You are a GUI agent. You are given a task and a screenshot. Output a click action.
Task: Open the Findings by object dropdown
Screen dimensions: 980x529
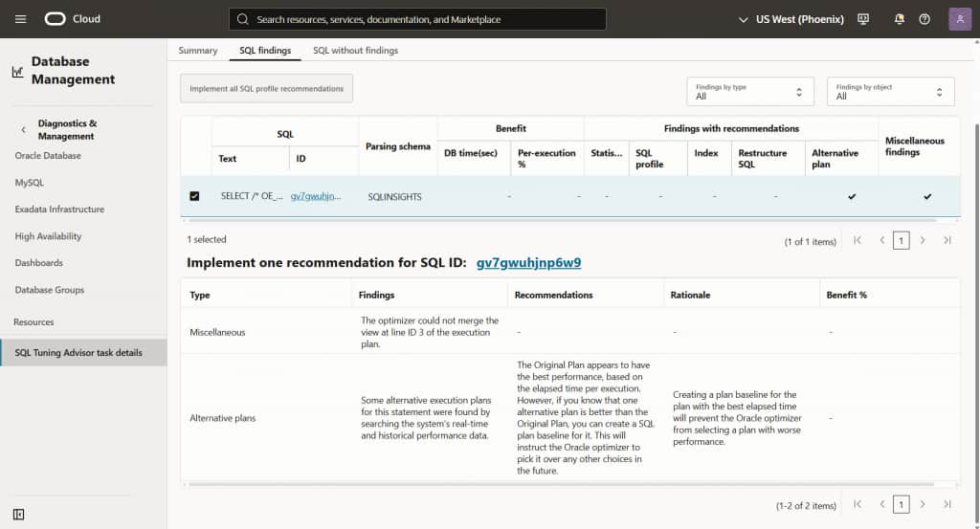(891, 92)
